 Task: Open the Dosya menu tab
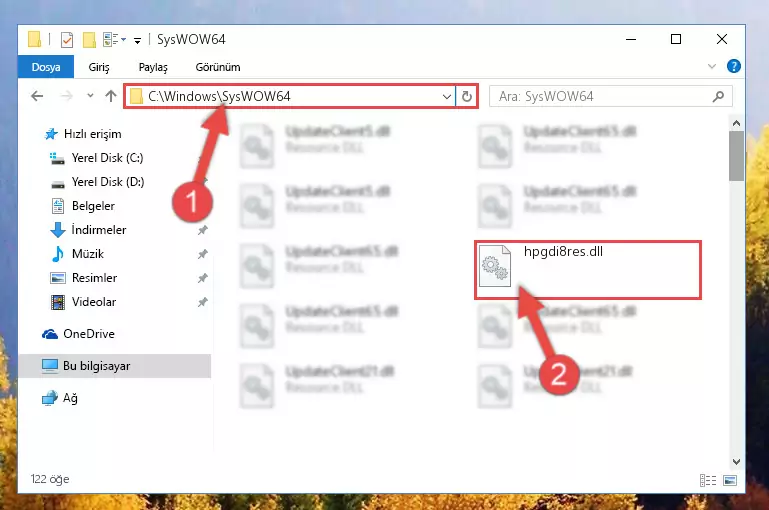[x=46, y=67]
